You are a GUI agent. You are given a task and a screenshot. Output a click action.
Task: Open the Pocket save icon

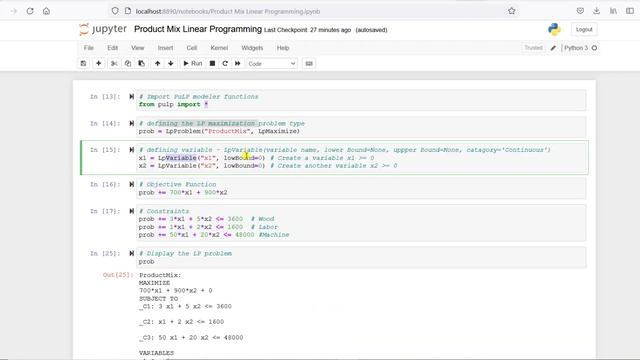pyautogui.click(x=580, y=11)
